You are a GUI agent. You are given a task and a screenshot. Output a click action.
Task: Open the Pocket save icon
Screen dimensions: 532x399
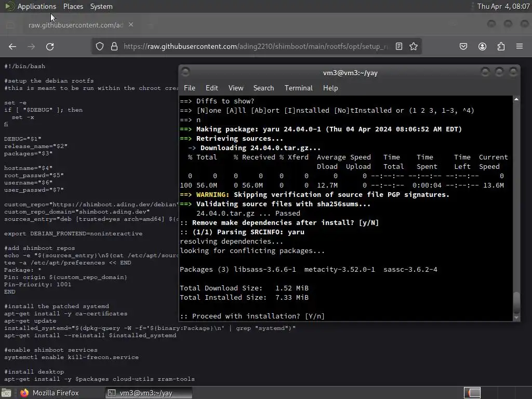click(x=463, y=46)
